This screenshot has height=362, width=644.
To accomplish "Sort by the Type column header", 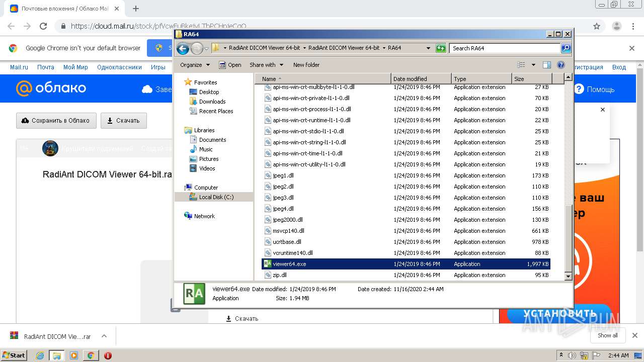I will coord(481,79).
